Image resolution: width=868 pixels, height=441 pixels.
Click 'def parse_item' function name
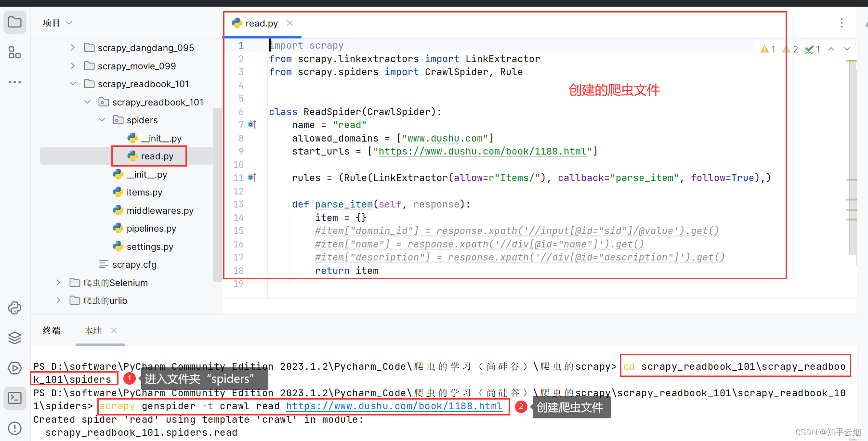344,204
